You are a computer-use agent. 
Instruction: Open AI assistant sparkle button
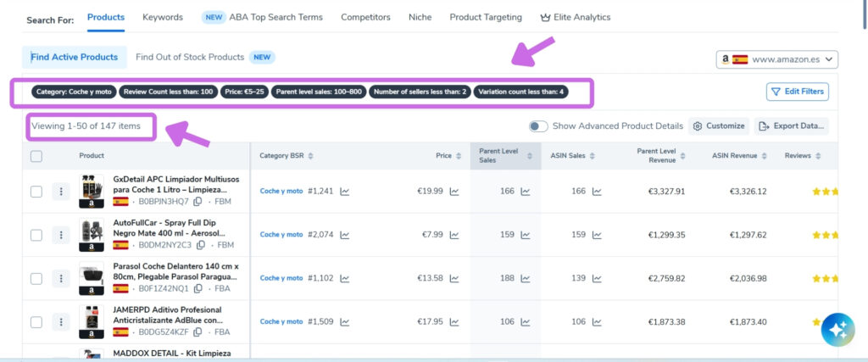pos(837,329)
